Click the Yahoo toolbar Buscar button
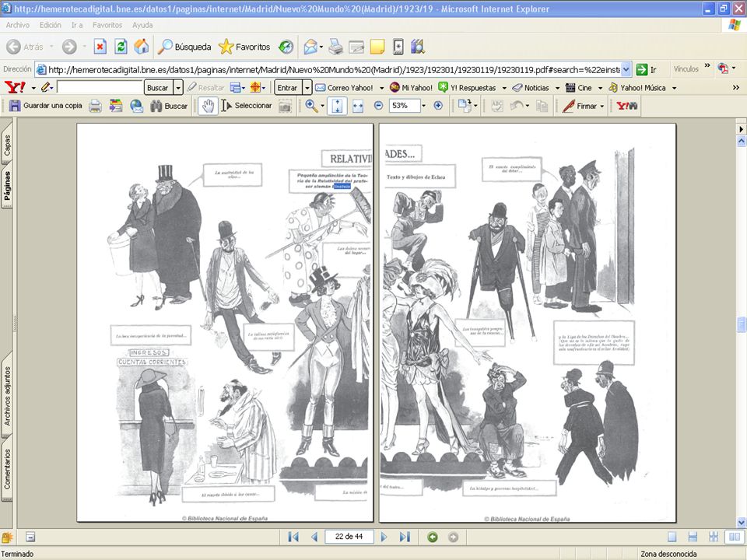 (x=158, y=88)
